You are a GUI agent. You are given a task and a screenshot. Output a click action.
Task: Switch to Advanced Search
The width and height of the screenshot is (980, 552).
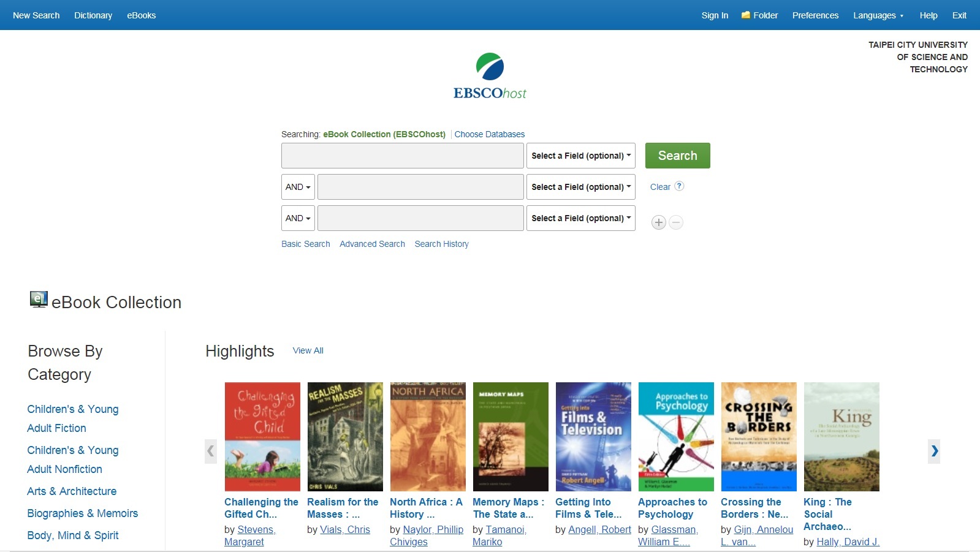[x=373, y=244]
